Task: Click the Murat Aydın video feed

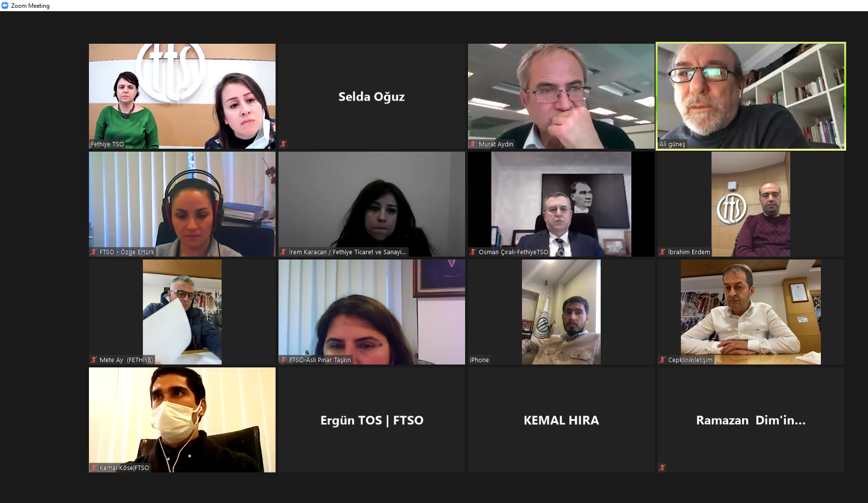Action: [x=561, y=96]
